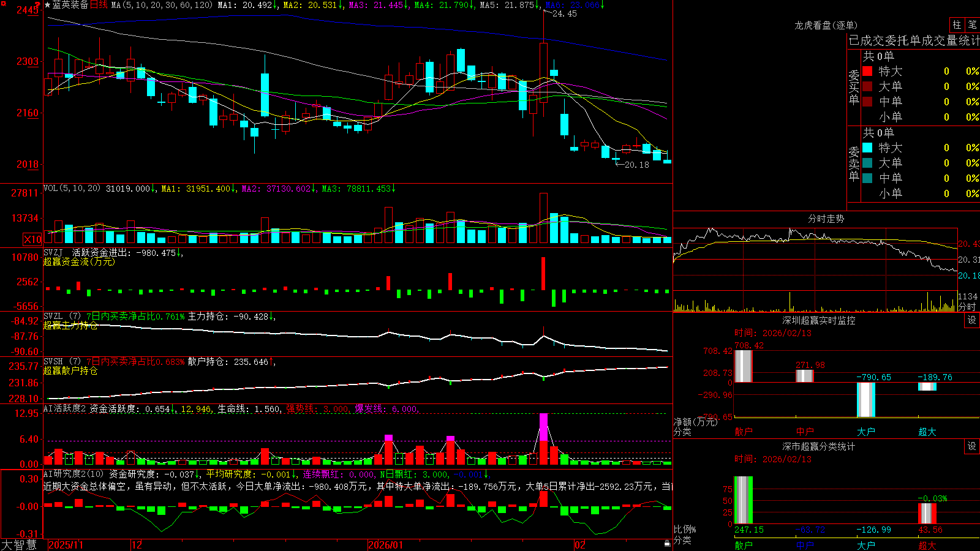980x551 pixels.
Task: Click the AI活跃度2 indicator label
Action: [65, 408]
